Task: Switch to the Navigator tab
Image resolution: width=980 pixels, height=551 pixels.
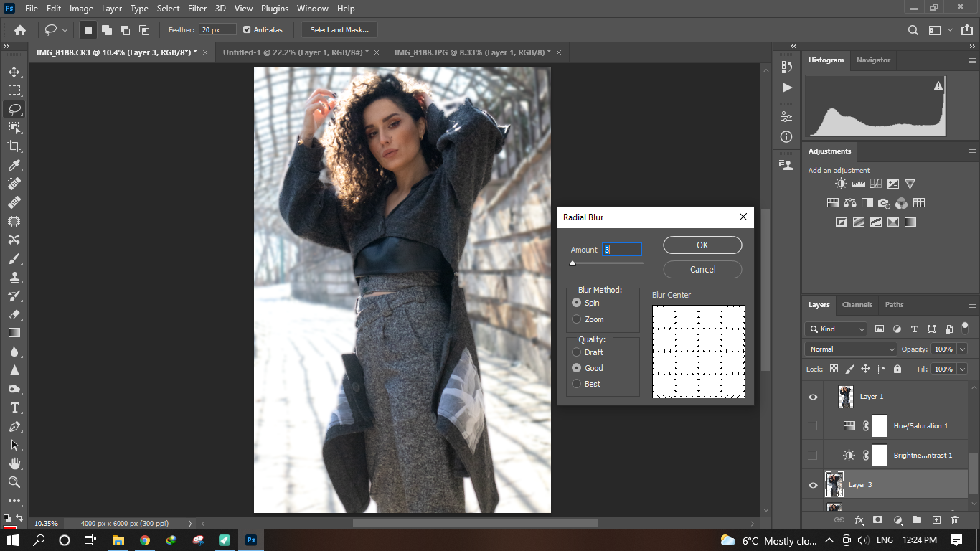Action: (873, 60)
